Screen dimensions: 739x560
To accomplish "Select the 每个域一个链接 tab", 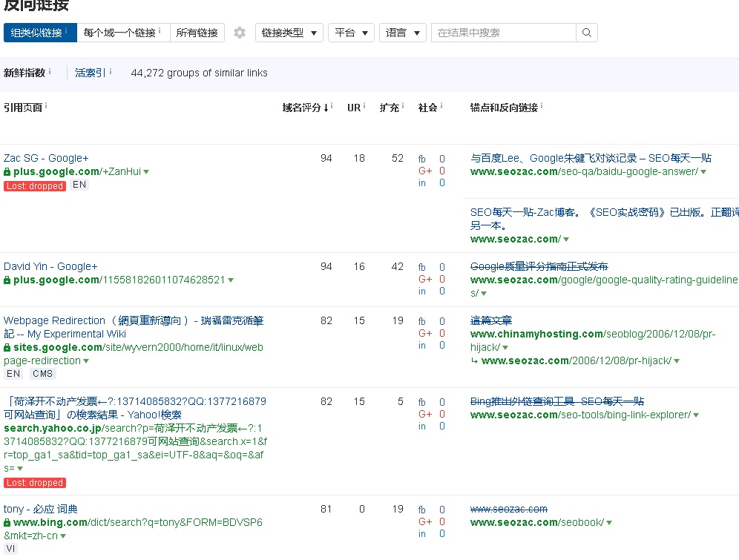I will point(123,33).
